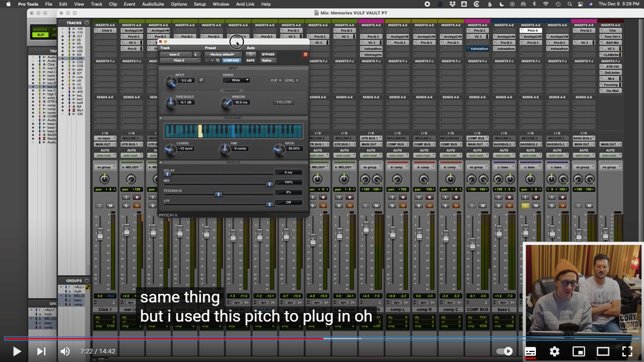The image size is (644, 362).
Task: Open the track selector showing bass C
Action: pos(176,55)
